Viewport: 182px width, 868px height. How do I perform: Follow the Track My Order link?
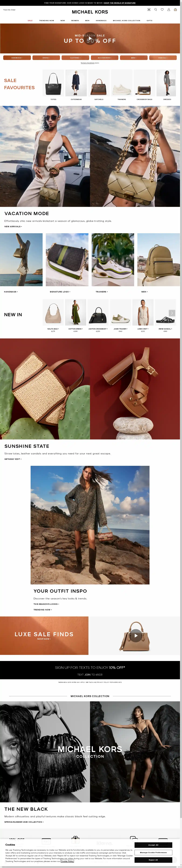(x=9, y=10)
